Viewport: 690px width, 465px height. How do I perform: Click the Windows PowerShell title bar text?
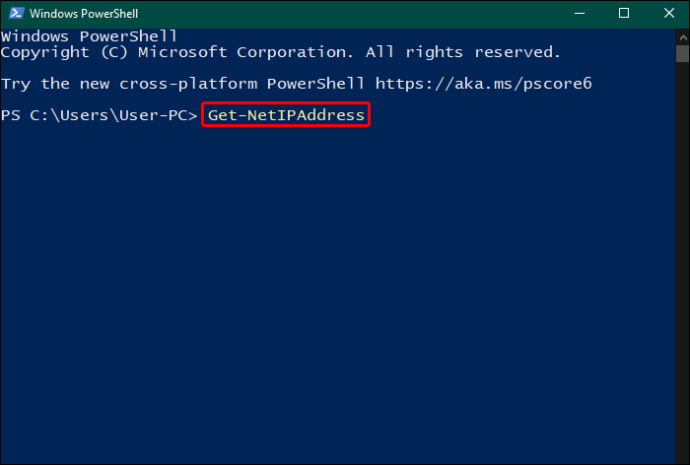click(x=84, y=14)
